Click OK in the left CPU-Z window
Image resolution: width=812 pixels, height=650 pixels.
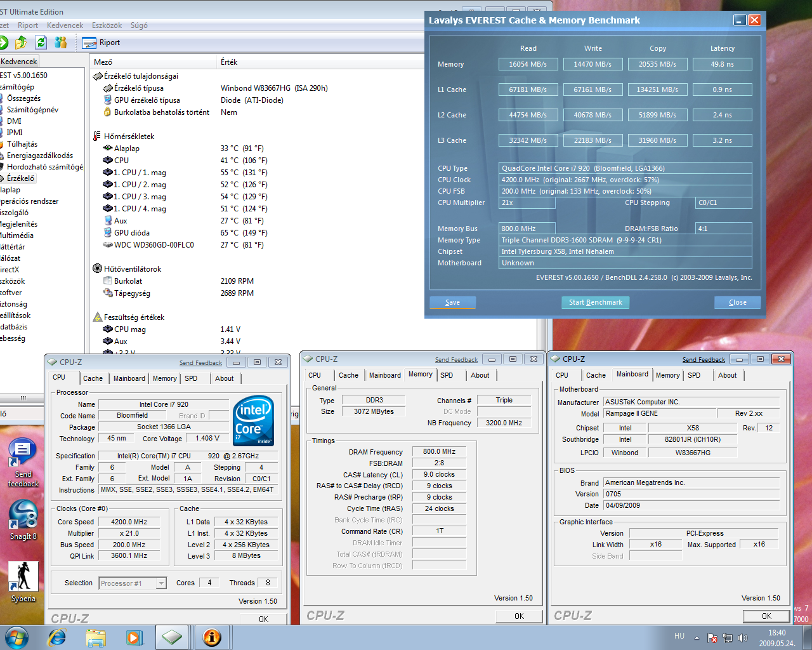[263, 619]
